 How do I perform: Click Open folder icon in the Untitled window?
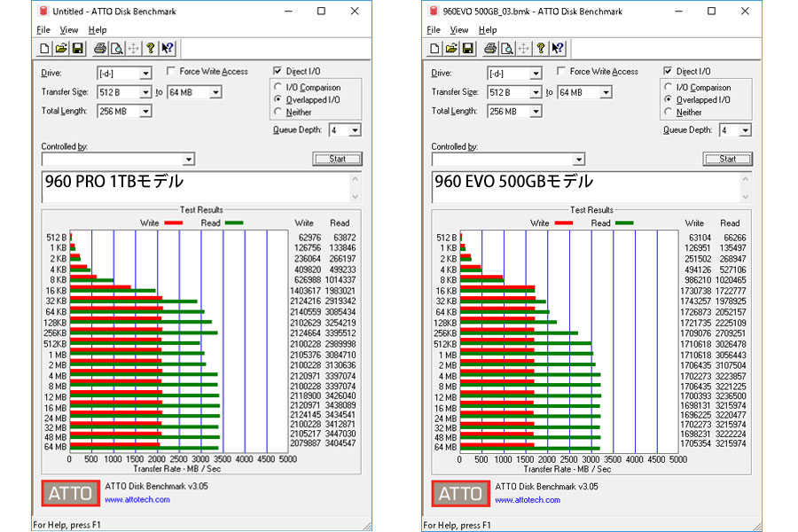[61, 48]
